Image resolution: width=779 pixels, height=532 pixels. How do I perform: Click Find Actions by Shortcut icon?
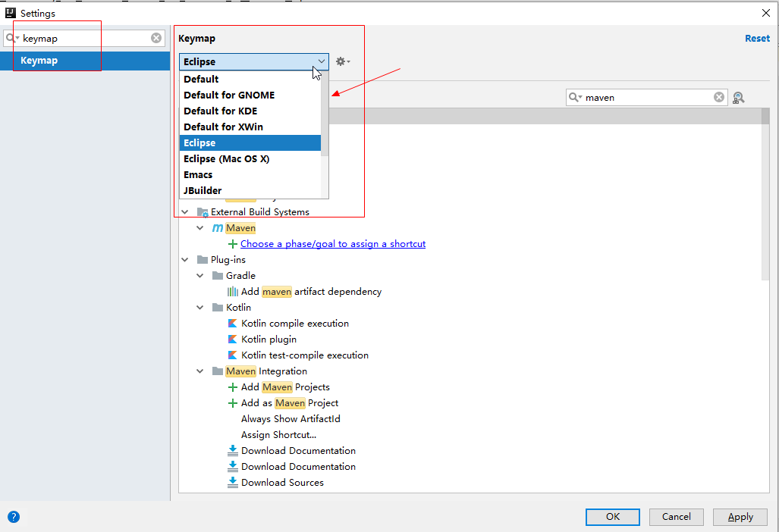738,98
